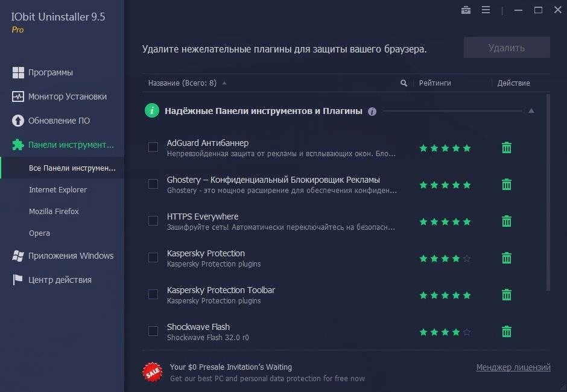The height and width of the screenshot is (392, 567).
Task: Select Все Панели инструментов subitem
Action: pos(62,168)
